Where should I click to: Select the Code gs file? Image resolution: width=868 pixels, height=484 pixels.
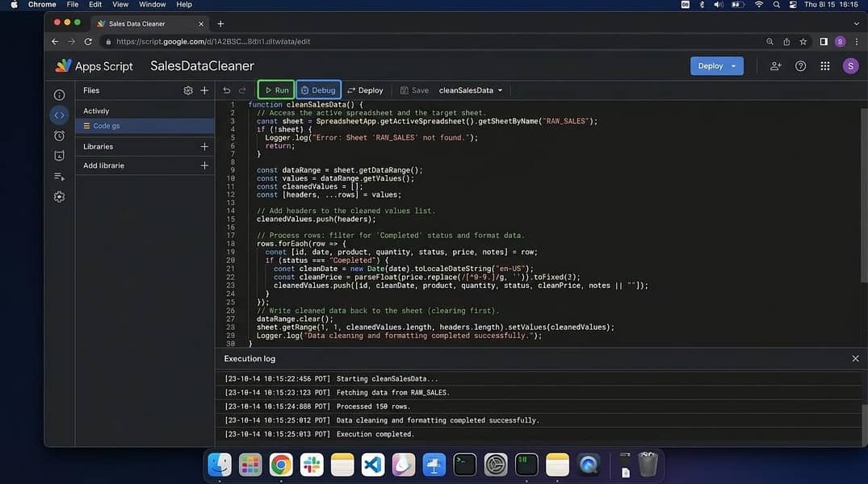click(145, 126)
